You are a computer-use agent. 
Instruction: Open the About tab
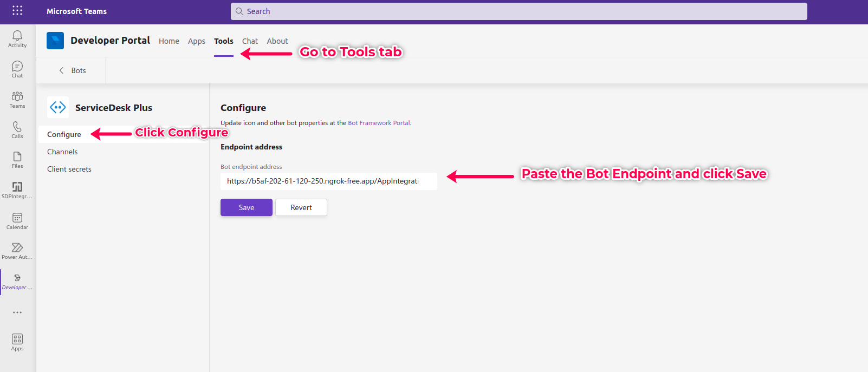pos(277,41)
